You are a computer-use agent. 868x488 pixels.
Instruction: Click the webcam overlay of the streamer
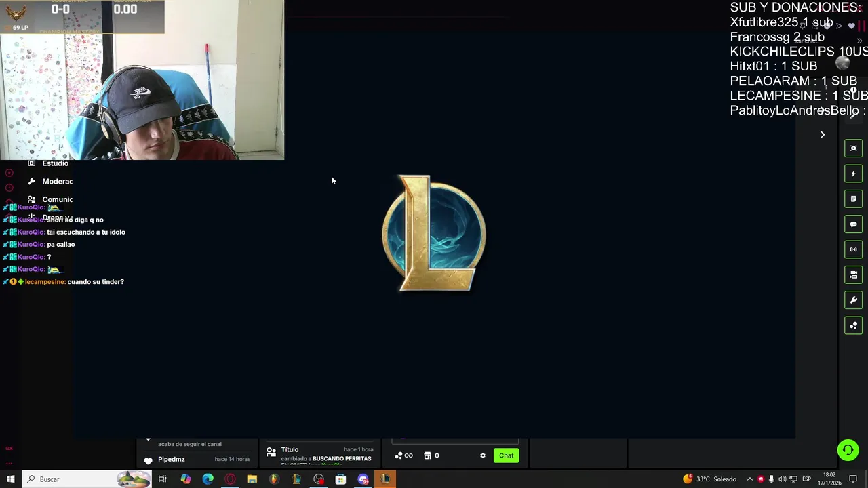pyautogui.click(x=142, y=80)
